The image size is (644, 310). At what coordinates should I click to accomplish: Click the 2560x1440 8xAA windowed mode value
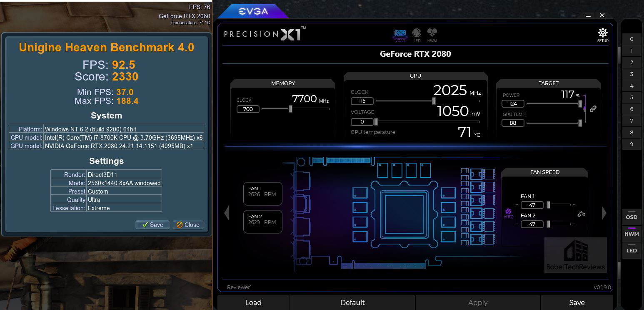[124, 183]
